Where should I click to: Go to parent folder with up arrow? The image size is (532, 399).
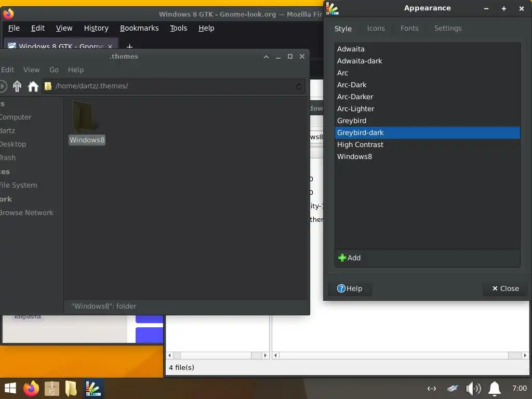pyautogui.click(x=17, y=86)
